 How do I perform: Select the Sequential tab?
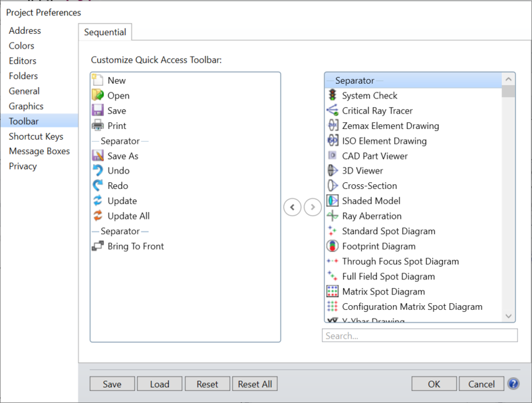click(x=105, y=32)
